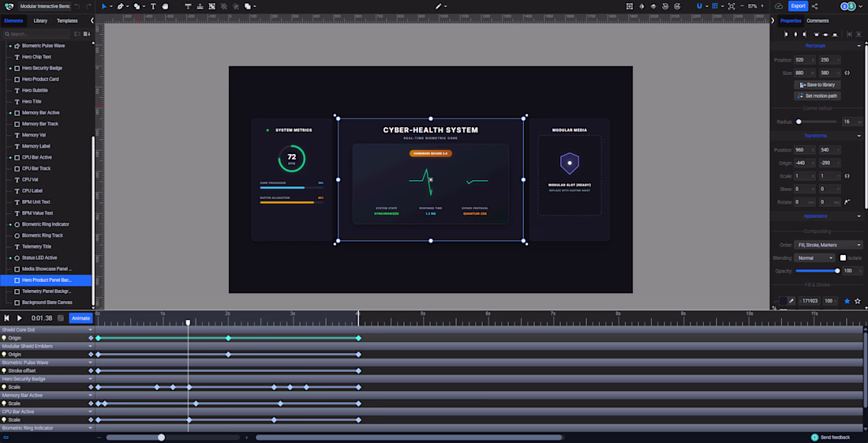This screenshot has height=443, width=868.
Task: Open the Order dropdown
Action: (x=828, y=245)
